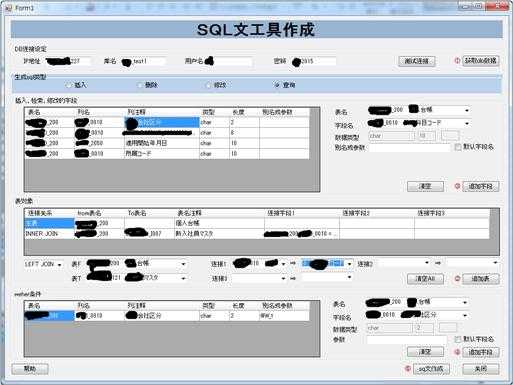Open the 连接2 source field dropdown
Screen dimensions: 513x385
pos(427,263)
